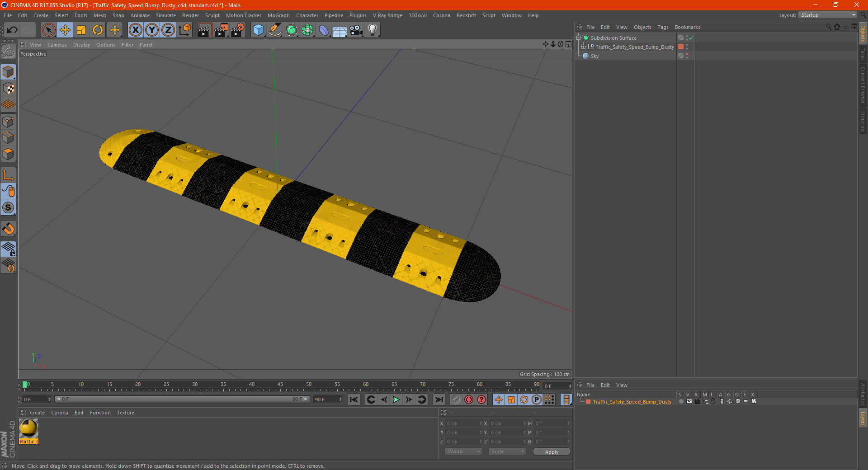Select the Live Selection tool
The width and height of the screenshot is (868, 470).
click(49, 30)
